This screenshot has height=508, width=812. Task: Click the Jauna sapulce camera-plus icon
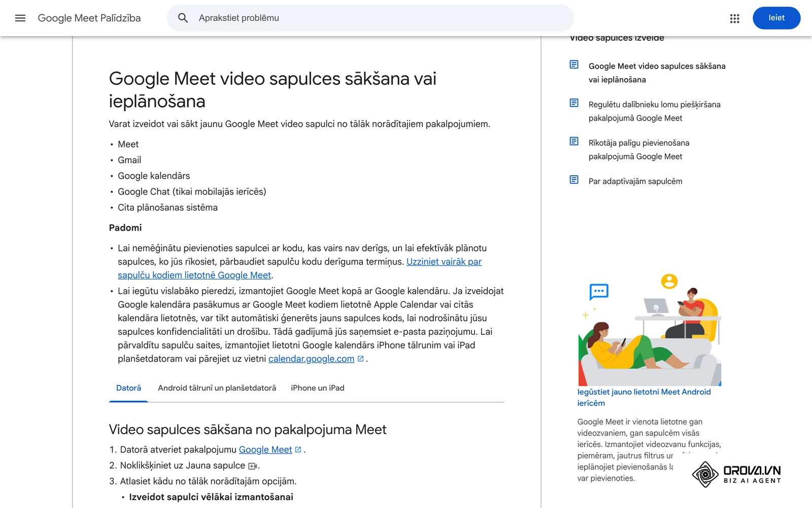[x=252, y=466]
